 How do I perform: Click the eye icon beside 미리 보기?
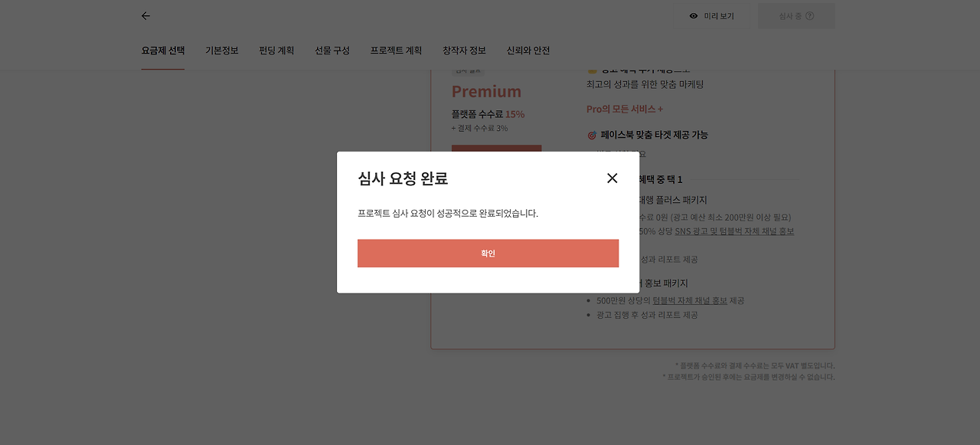(x=694, y=16)
